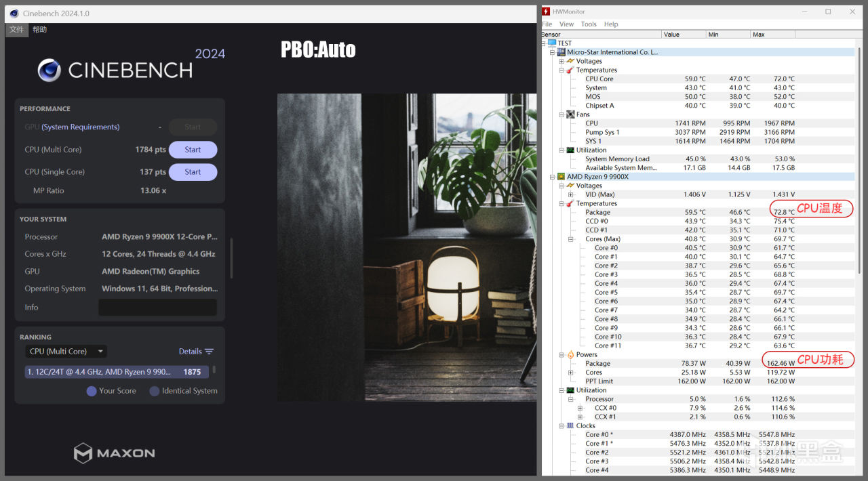Collapse the TEST root node in HWMonitor
Image resolution: width=868 pixels, height=481 pixels.
(544, 43)
